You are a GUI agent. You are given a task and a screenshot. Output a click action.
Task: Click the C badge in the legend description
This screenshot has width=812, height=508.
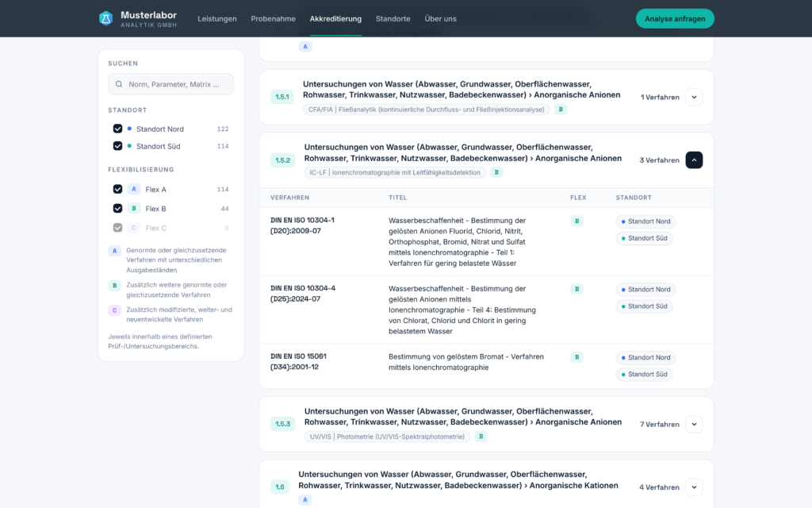point(114,310)
